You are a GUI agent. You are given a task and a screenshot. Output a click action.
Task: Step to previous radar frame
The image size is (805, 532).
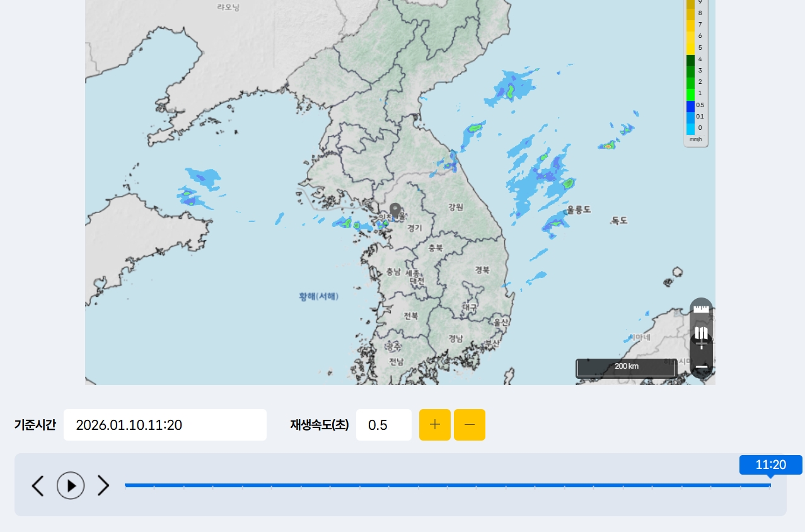(x=38, y=485)
